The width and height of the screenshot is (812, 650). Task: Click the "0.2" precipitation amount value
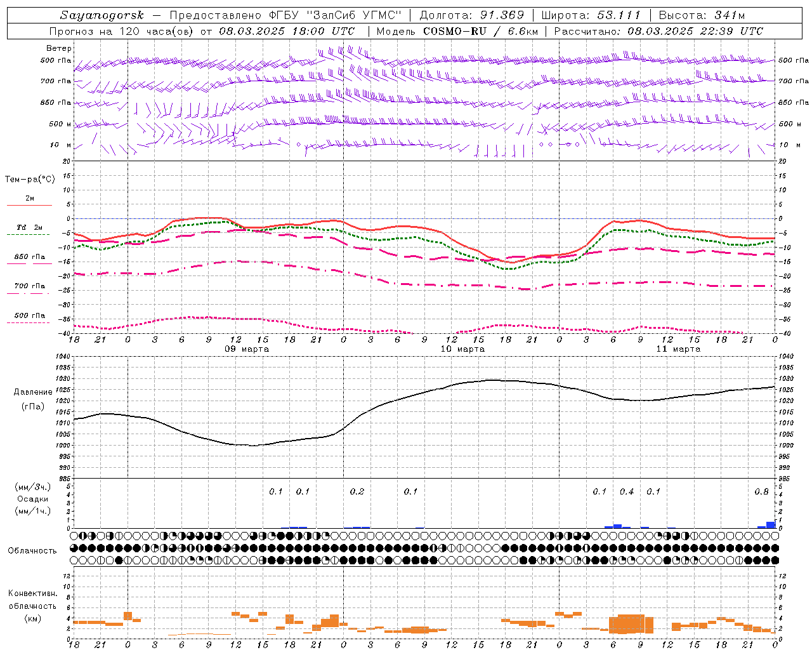357,491
